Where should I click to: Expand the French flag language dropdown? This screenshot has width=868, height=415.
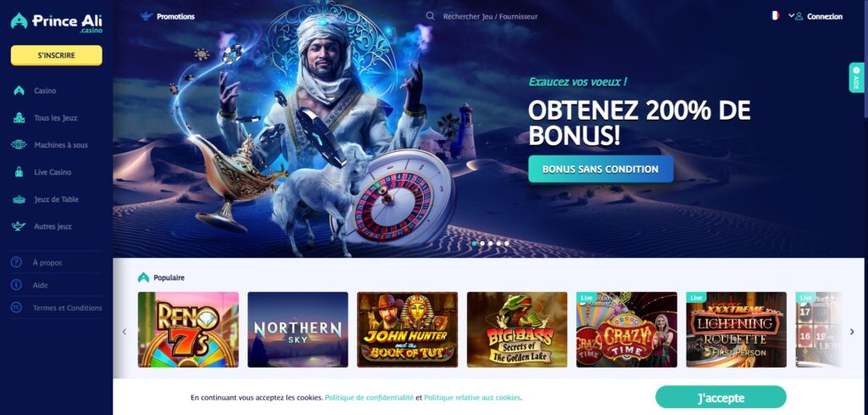pyautogui.click(x=782, y=15)
